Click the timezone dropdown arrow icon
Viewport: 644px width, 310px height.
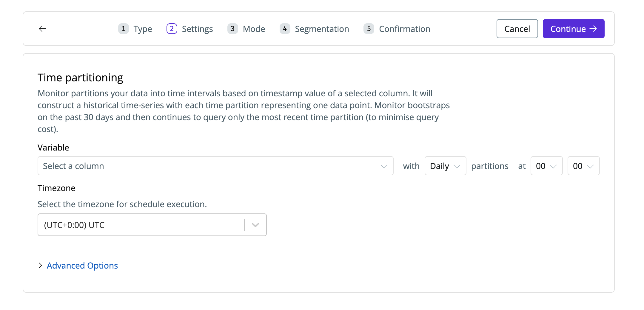tap(255, 225)
